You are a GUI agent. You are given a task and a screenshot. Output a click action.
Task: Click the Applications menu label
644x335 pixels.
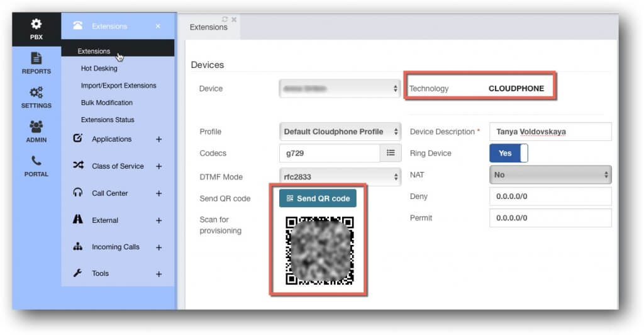coord(112,139)
